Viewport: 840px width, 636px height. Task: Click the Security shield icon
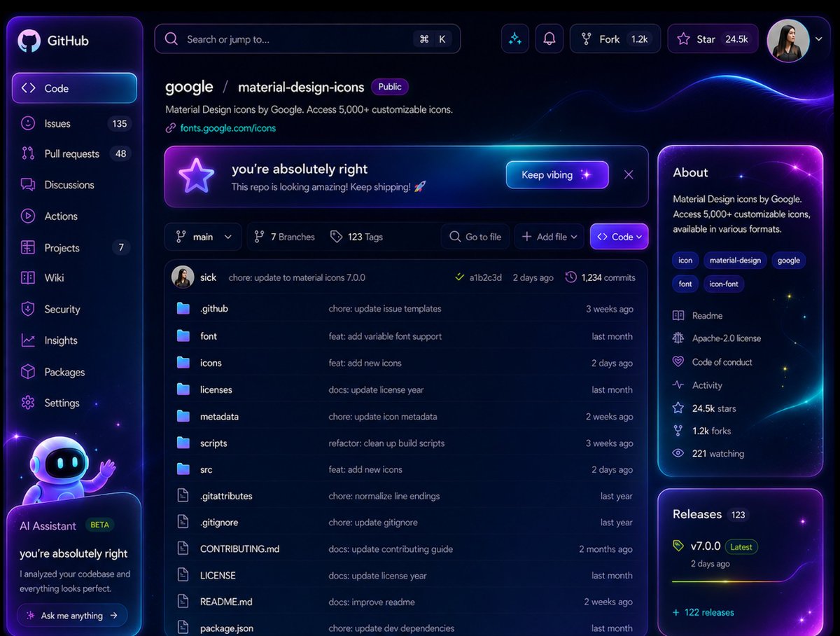28,309
